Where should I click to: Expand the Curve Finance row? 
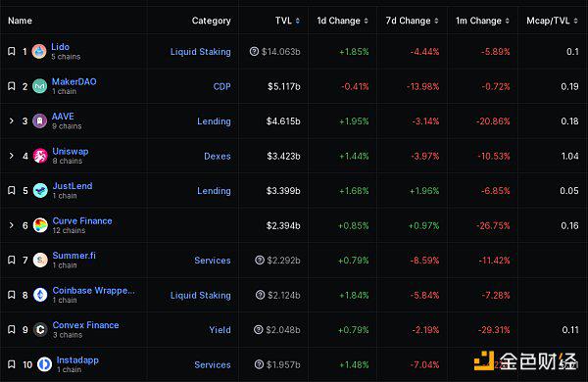[x=11, y=225]
